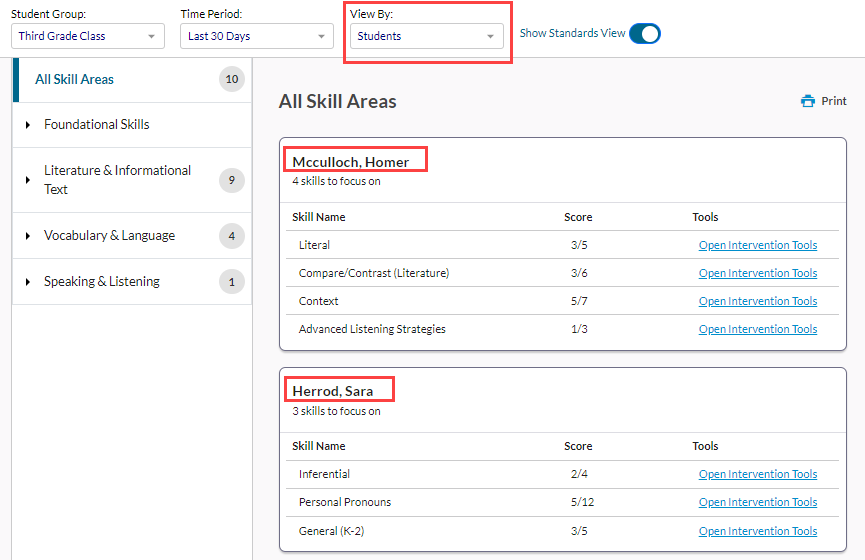The width and height of the screenshot is (865, 560).
Task: Click the count badge 10 on All Skill Areas
Action: coord(232,80)
